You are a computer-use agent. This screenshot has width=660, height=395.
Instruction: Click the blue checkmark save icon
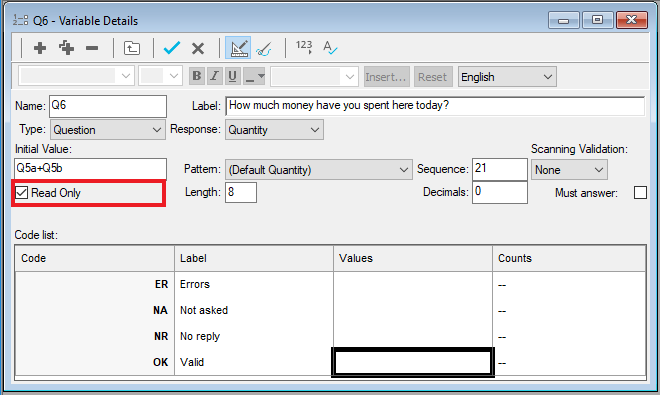coord(172,48)
